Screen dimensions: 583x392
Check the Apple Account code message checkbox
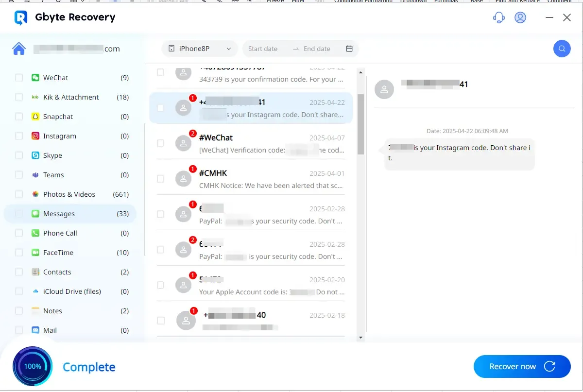[x=160, y=285]
